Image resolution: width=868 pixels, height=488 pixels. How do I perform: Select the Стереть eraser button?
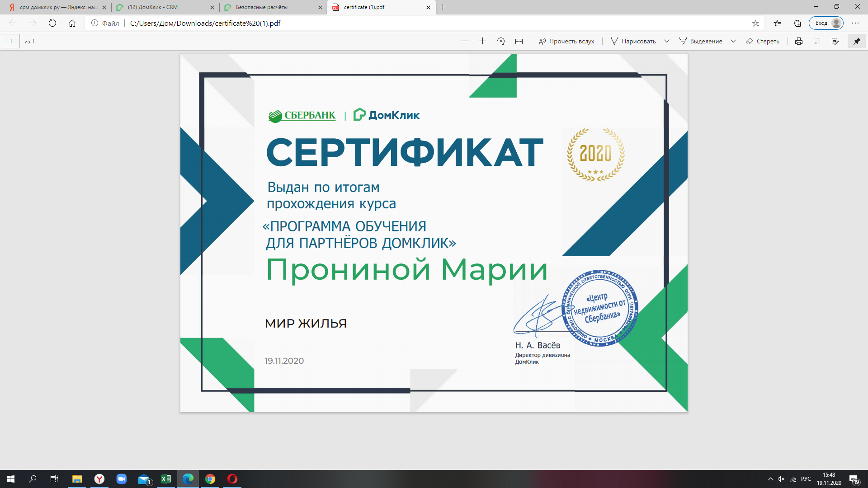pyautogui.click(x=763, y=41)
